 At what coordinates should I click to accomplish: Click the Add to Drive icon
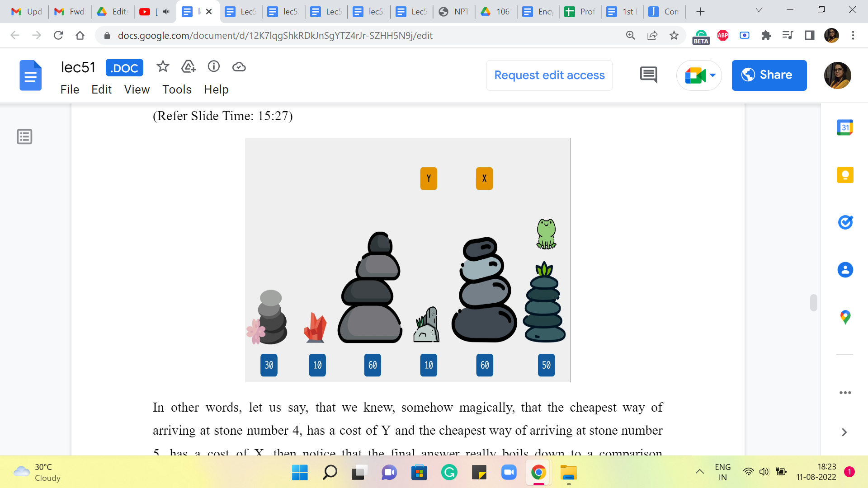coord(188,67)
